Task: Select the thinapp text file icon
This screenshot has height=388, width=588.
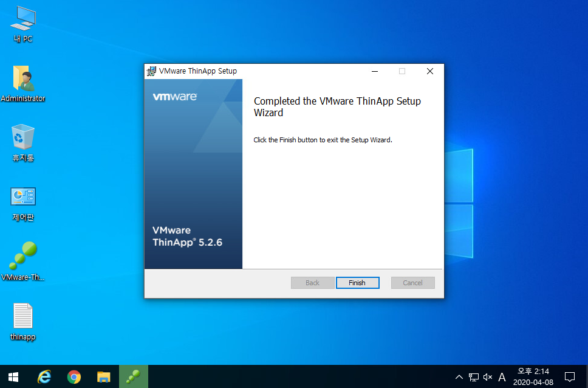Action: click(23, 322)
